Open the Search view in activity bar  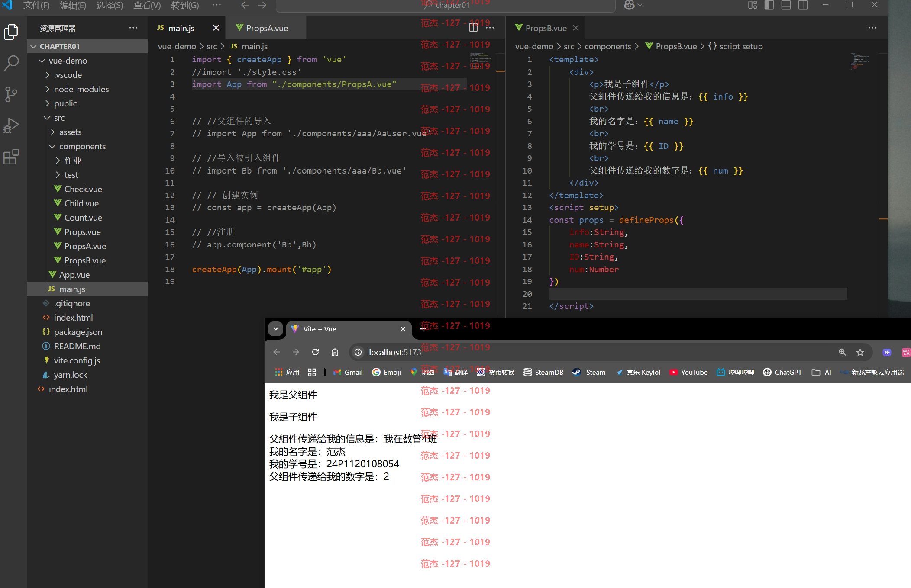(11, 63)
